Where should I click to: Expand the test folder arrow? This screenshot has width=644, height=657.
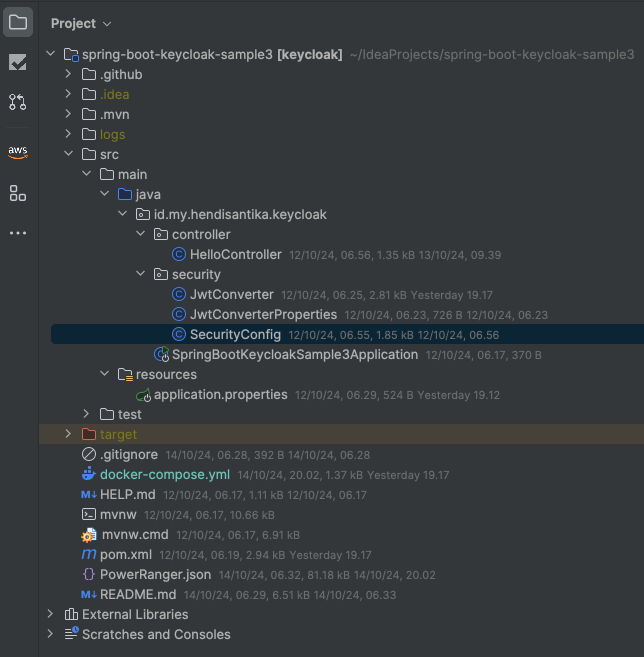86,414
